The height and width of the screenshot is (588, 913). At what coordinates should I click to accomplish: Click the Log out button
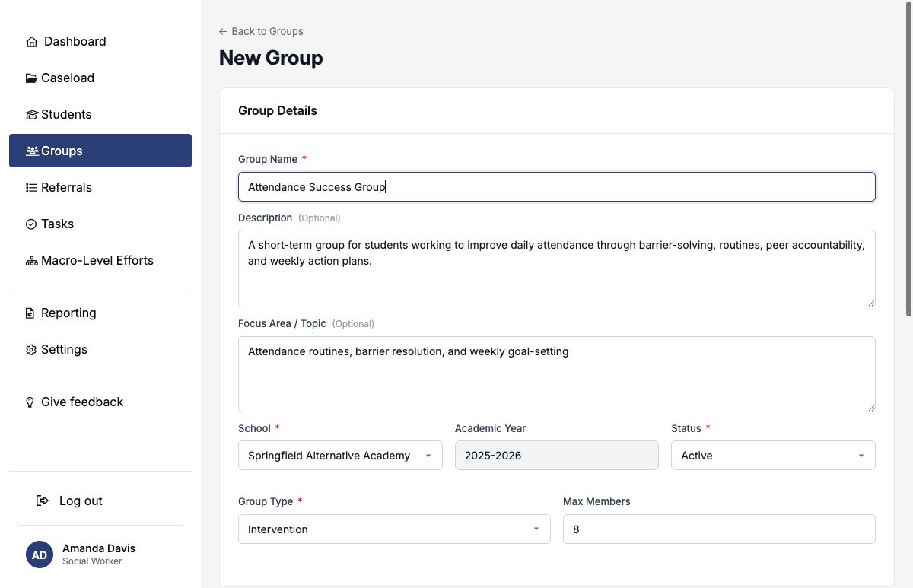coord(100,501)
